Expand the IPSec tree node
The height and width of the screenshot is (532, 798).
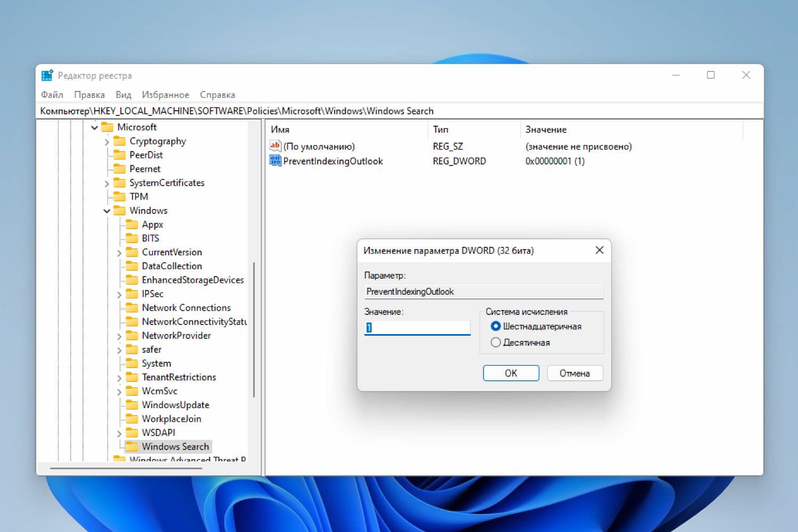(119, 295)
